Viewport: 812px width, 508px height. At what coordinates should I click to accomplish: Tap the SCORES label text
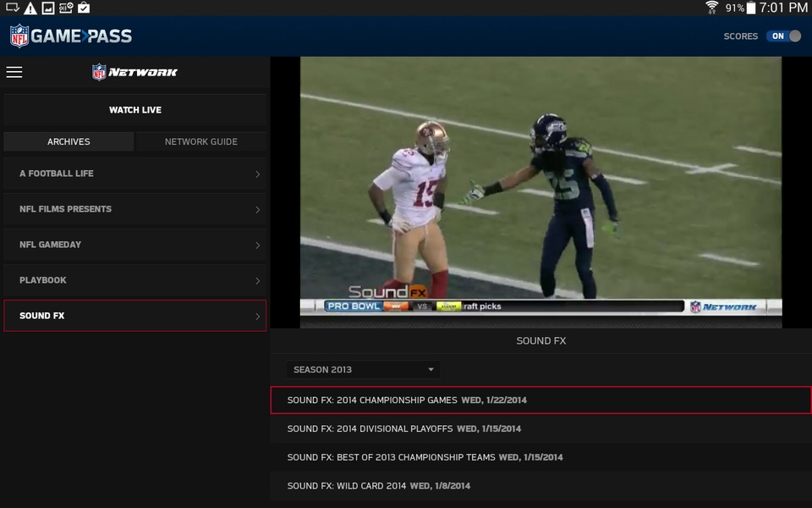pos(741,36)
